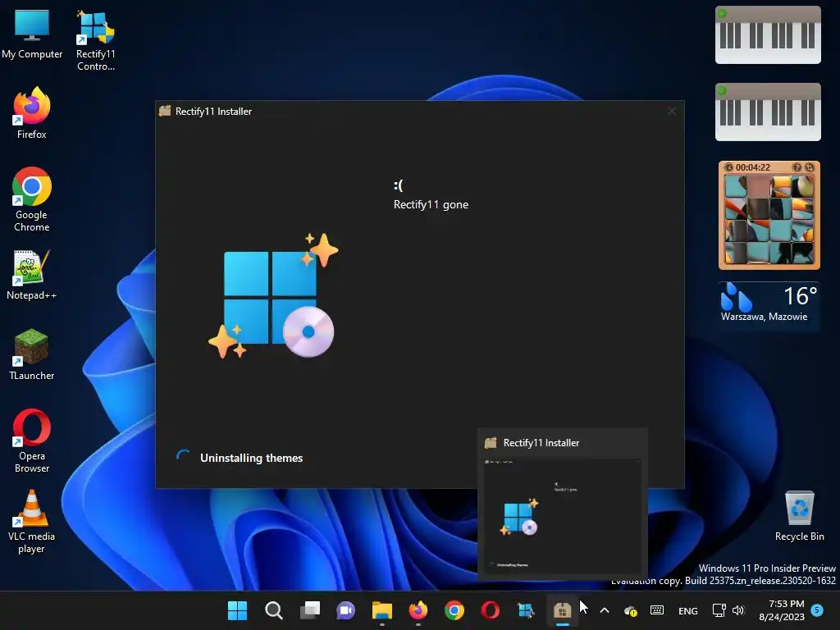Open notification center badge
The width and height of the screenshot is (840, 630).
[x=817, y=609]
